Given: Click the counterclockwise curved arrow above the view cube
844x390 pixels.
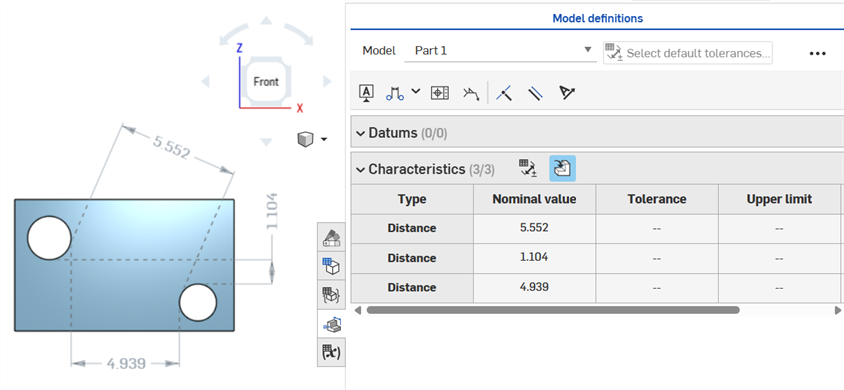Looking at the screenshot, I should 234,33.
